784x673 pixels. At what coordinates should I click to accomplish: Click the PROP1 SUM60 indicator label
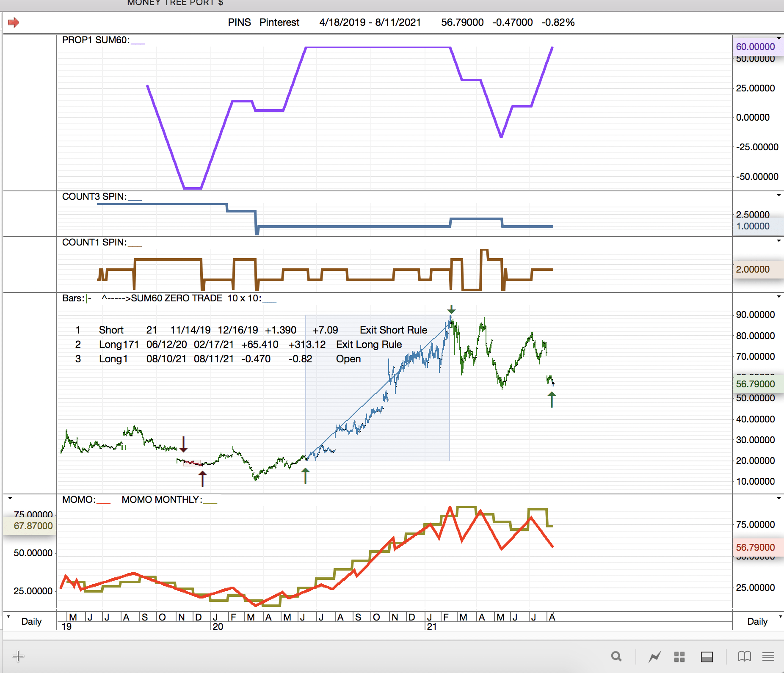[x=96, y=40]
